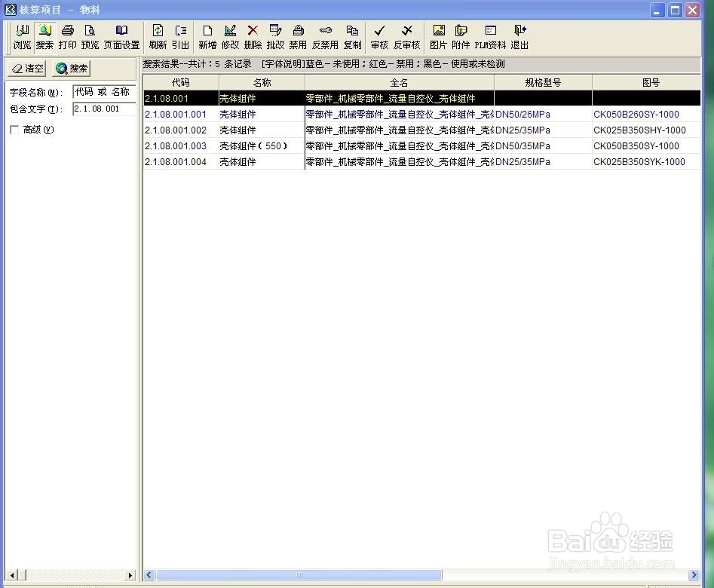This screenshot has height=588, width=714.
Task: Open 预览 print preview
Action: tap(90, 38)
